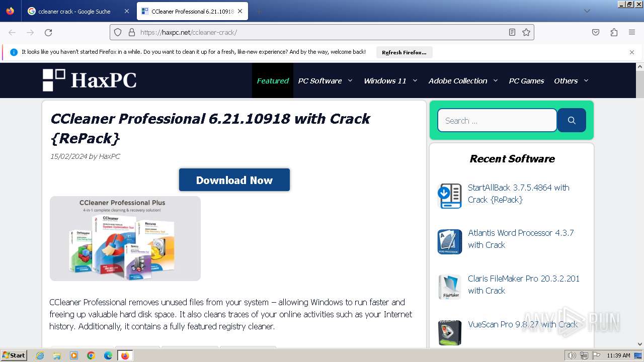Expand the Others submenu arrow

(x=586, y=80)
